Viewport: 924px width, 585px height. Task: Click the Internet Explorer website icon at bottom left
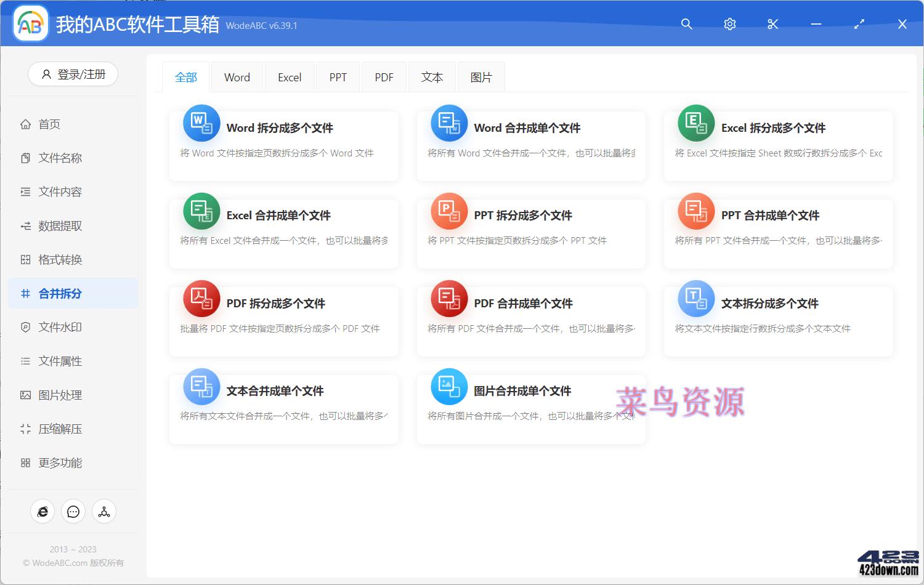[x=42, y=511]
